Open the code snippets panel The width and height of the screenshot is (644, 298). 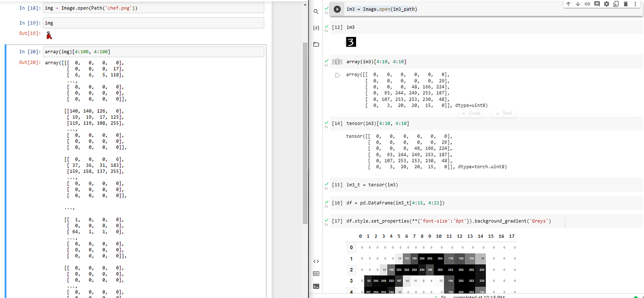[316, 262]
